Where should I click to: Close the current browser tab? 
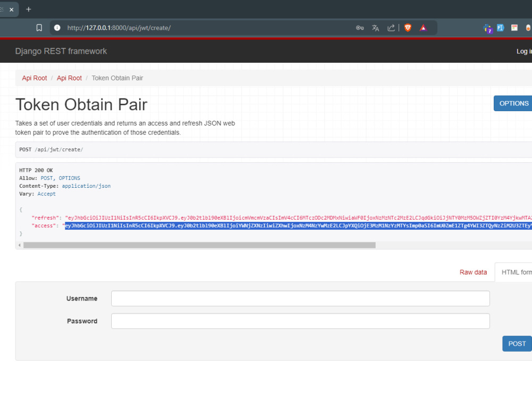pyautogui.click(x=12, y=10)
